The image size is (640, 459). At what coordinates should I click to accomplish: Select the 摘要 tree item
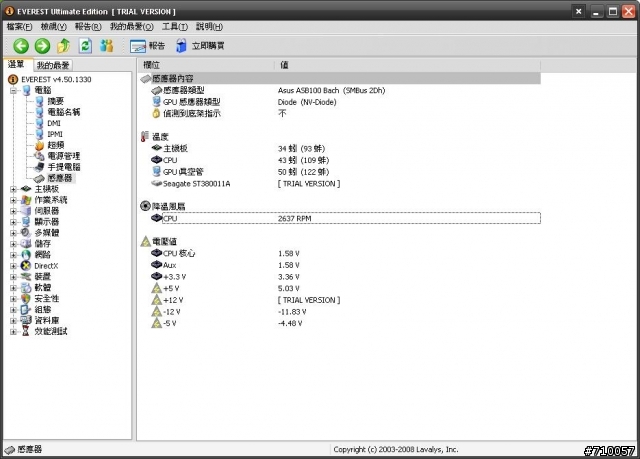tap(56, 101)
